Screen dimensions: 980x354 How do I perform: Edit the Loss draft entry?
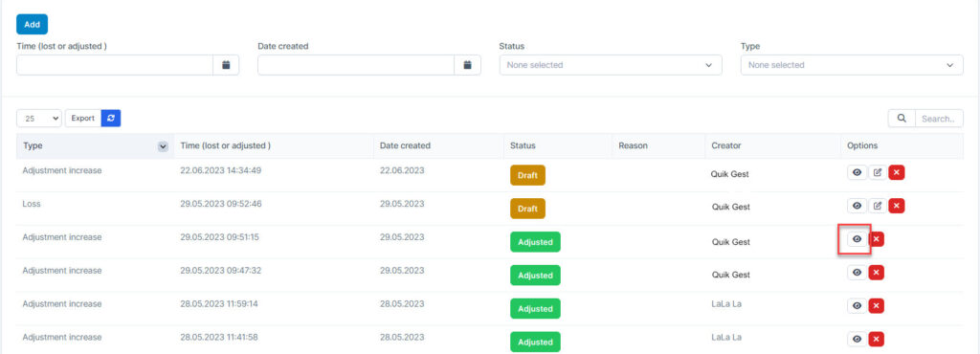click(878, 206)
